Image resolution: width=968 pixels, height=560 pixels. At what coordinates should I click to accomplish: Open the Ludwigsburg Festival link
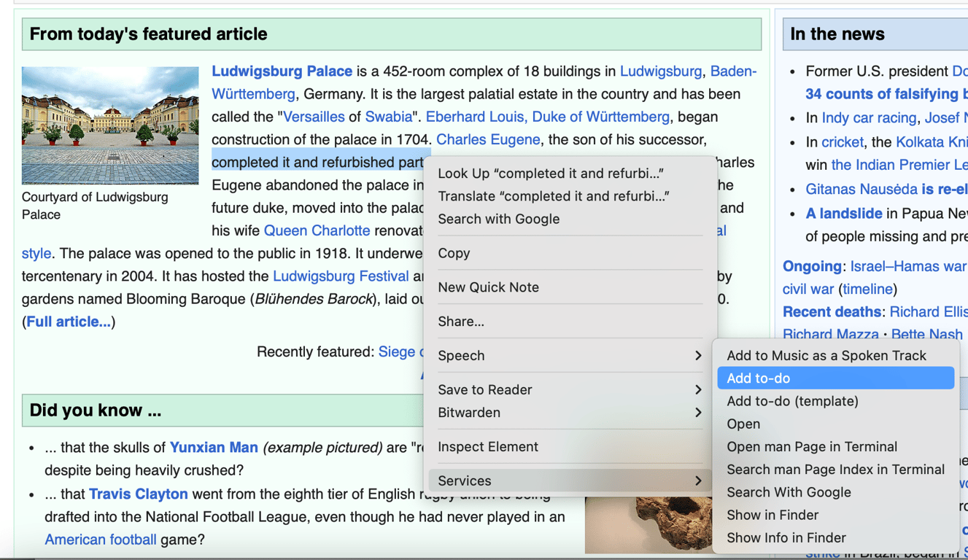[341, 276]
